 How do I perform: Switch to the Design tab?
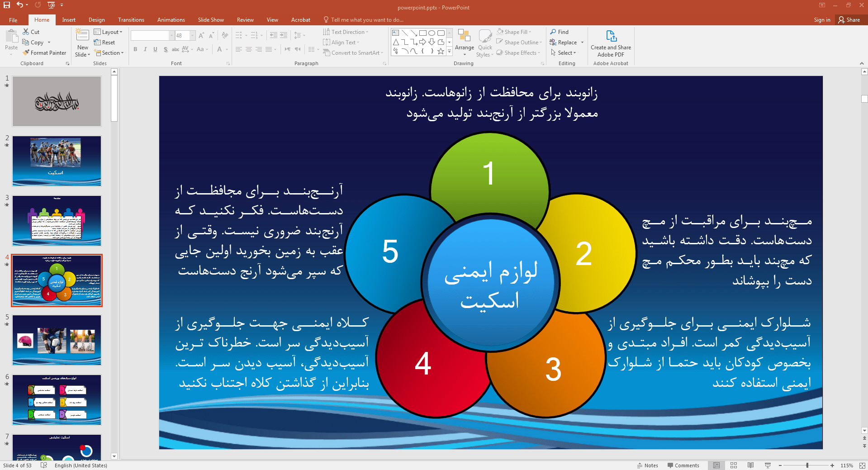97,20
